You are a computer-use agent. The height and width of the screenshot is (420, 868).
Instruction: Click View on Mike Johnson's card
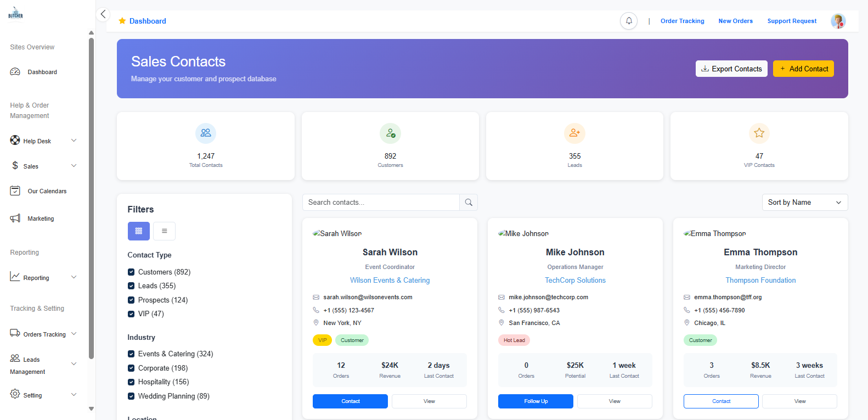(615, 401)
